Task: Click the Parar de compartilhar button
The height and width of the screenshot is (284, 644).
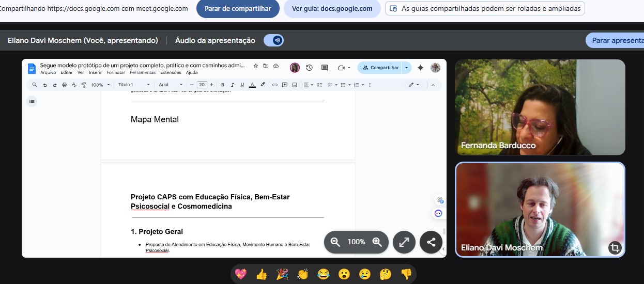Action: [x=238, y=9]
